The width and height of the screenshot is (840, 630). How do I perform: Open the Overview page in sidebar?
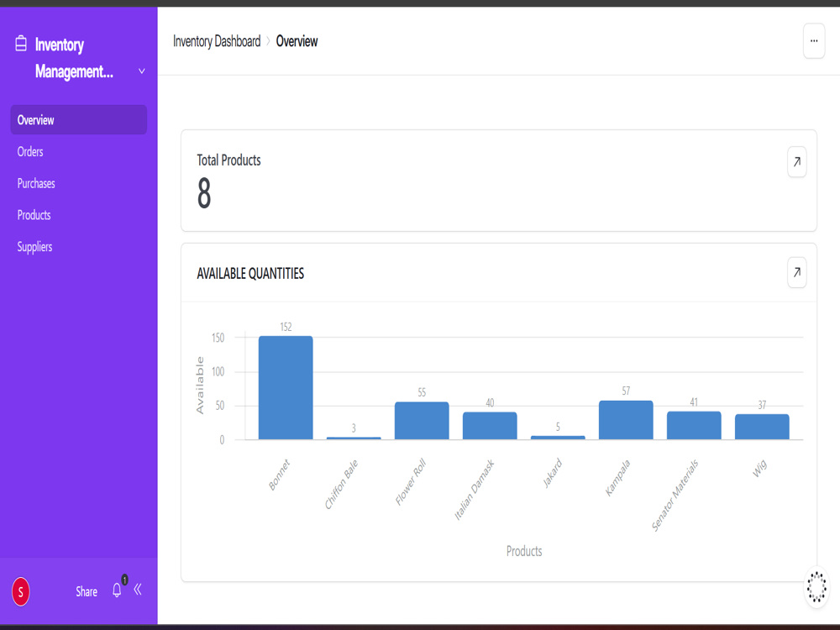point(79,119)
